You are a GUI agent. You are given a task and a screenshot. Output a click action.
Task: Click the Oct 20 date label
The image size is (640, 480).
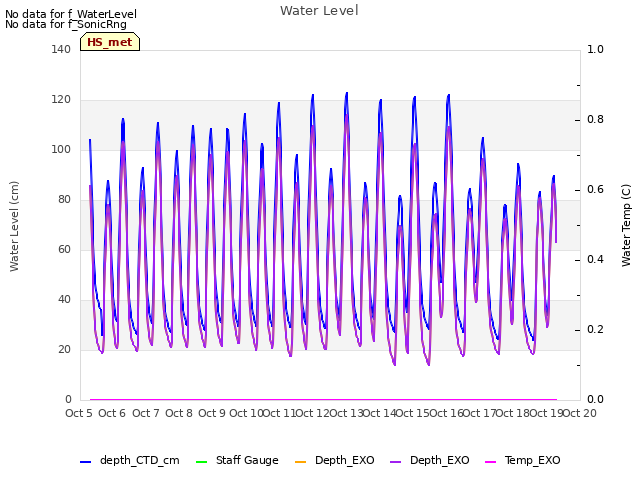[579, 413]
